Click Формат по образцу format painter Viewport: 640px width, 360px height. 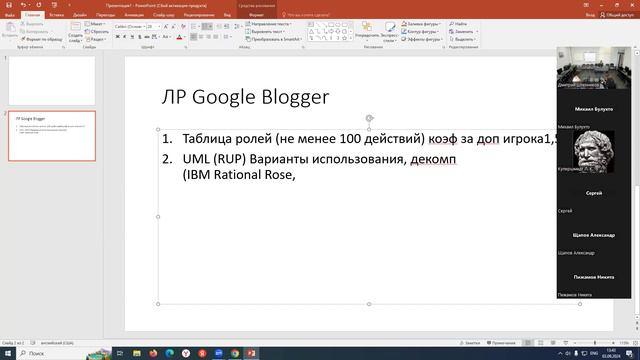coord(42,39)
